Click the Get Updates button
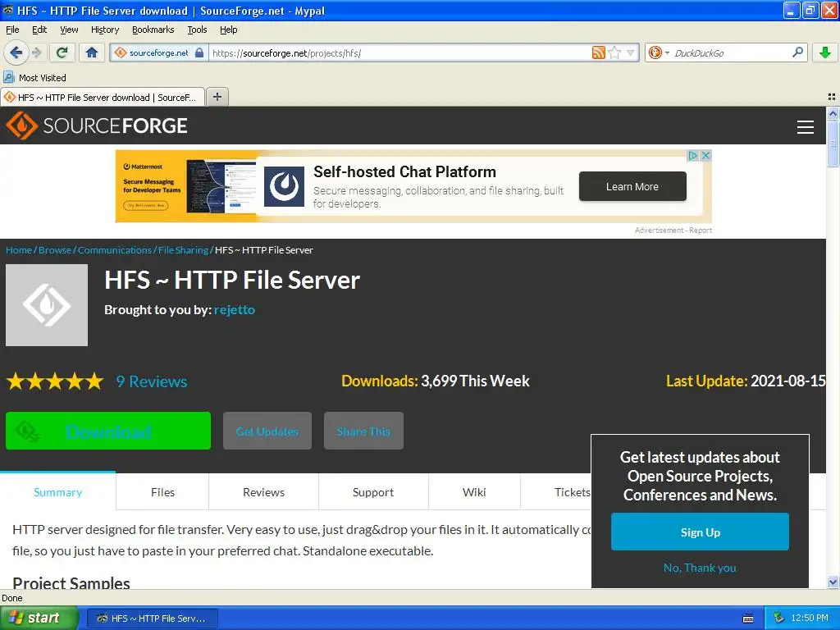 pyautogui.click(x=267, y=431)
